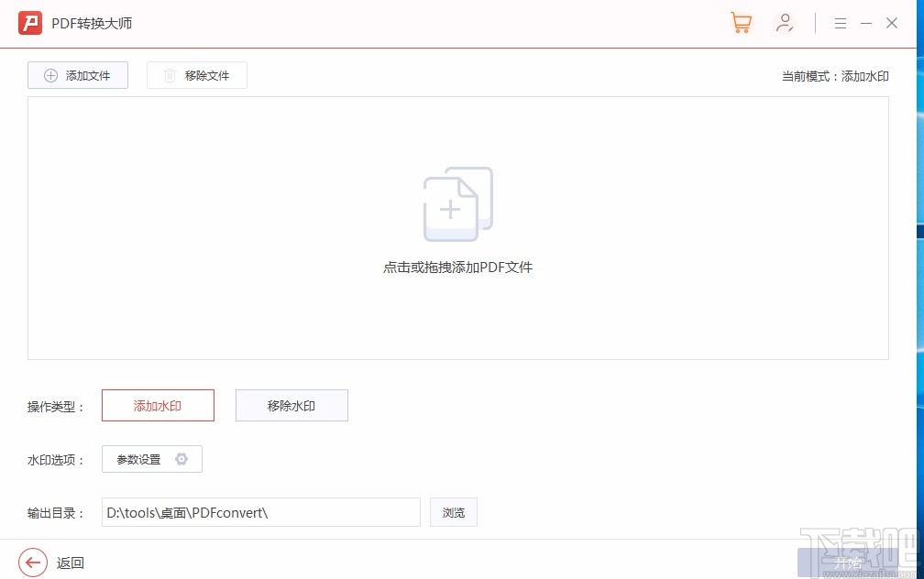Click 返回 to go back
Image resolution: width=924 pixels, height=579 pixels.
pos(71,563)
